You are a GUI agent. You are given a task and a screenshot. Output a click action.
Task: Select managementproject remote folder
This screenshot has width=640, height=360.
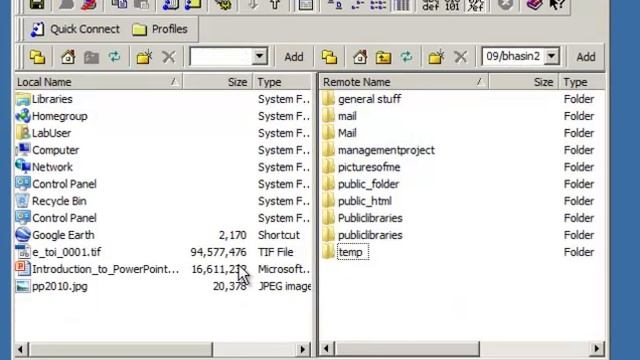pos(386,150)
